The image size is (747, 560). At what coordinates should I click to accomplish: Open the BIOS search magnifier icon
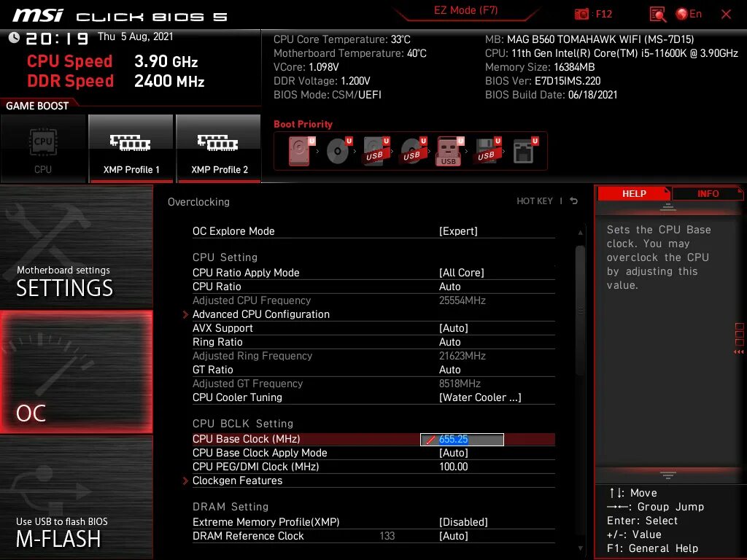tap(658, 15)
